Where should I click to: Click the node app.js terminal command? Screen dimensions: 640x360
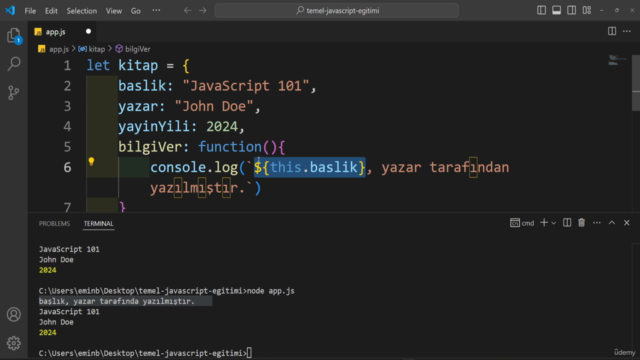pos(271,291)
